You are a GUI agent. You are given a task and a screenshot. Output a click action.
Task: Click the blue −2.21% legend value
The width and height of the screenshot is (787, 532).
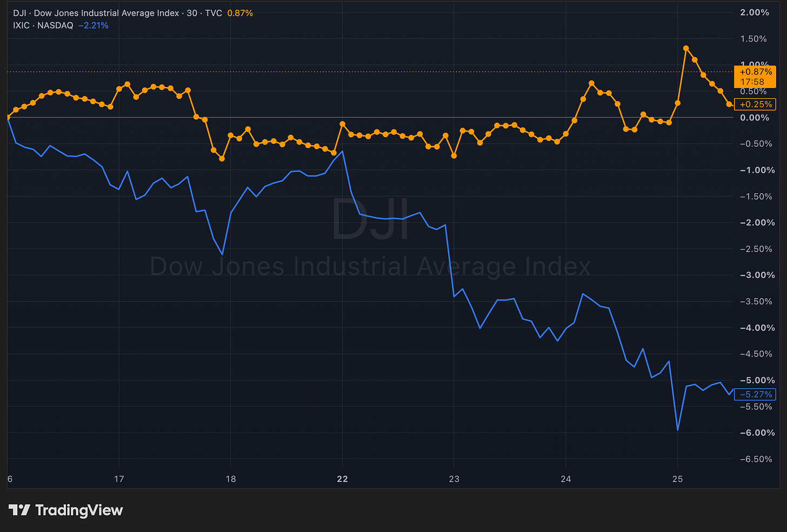coord(94,25)
